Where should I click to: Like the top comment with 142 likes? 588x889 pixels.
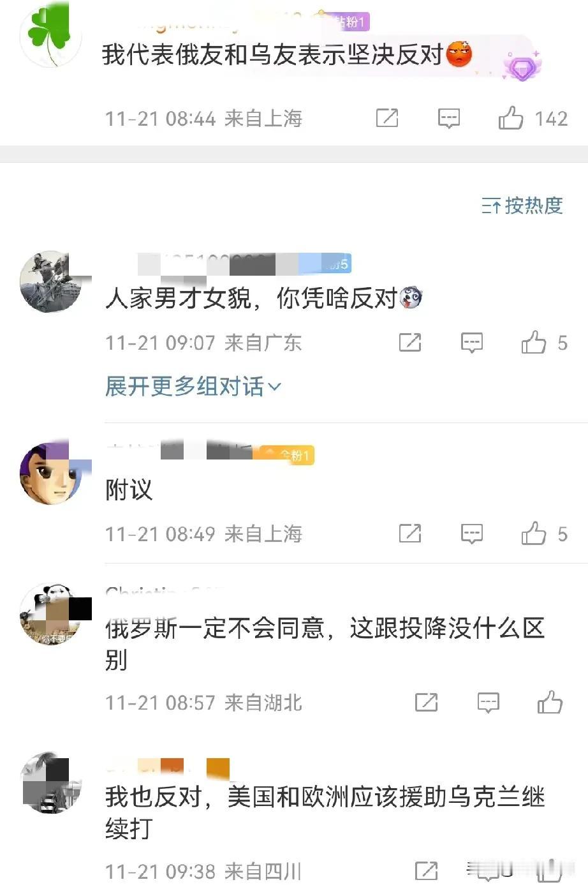(511, 118)
